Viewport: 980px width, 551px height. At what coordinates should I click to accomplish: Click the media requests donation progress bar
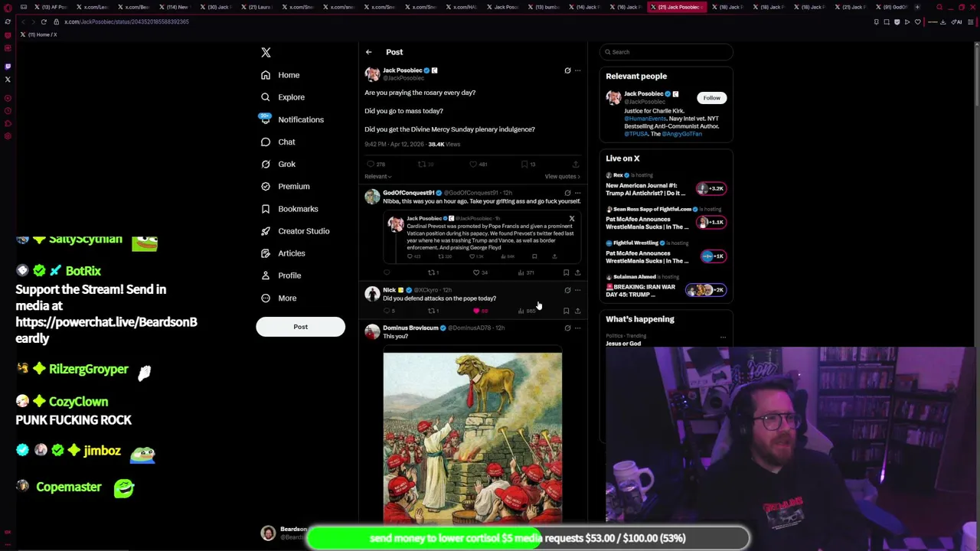click(528, 538)
